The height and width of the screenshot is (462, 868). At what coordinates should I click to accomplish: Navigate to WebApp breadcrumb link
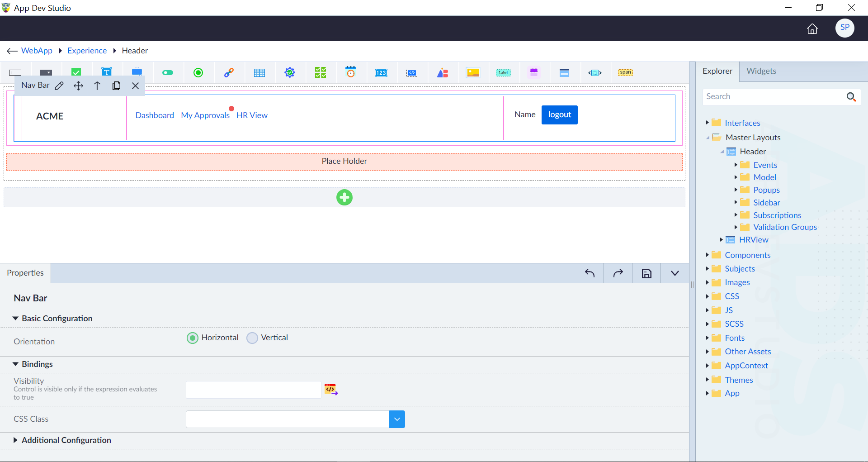(x=37, y=51)
